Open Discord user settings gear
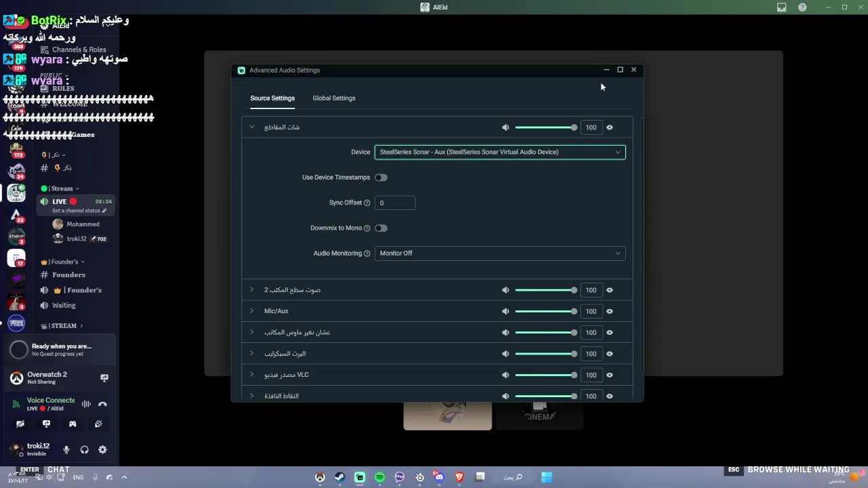The image size is (868, 488). pyautogui.click(x=102, y=449)
